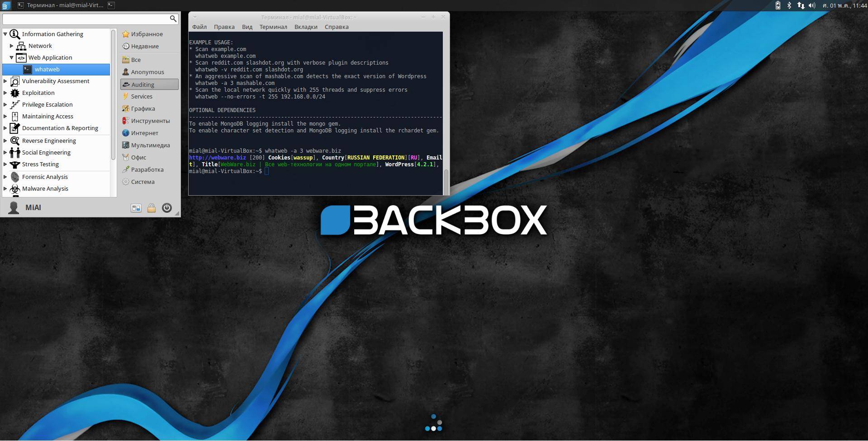Expand the Documentation & Reporting node
This screenshot has height=441, width=868.
tap(5, 128)
